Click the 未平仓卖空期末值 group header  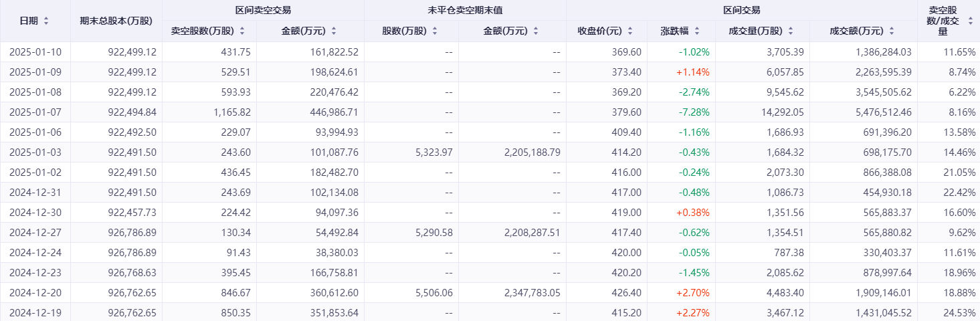pyautogui.click(x=465, y=10)
